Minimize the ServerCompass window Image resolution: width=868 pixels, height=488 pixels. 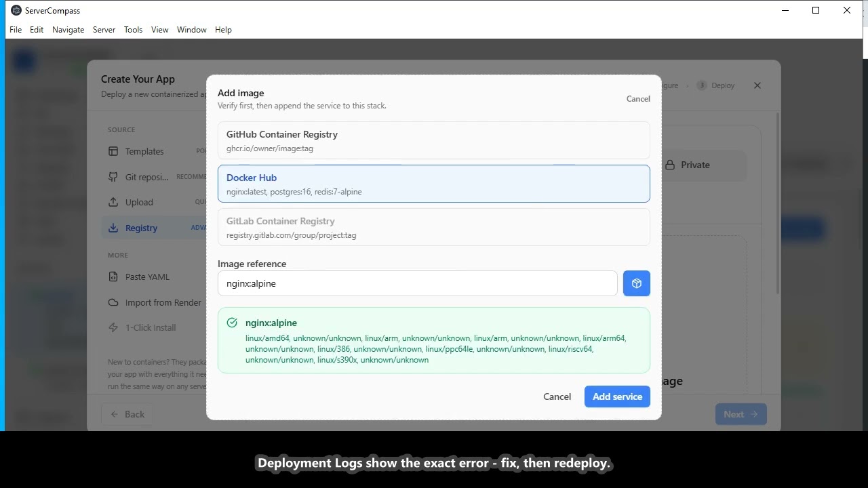[785, 10]
